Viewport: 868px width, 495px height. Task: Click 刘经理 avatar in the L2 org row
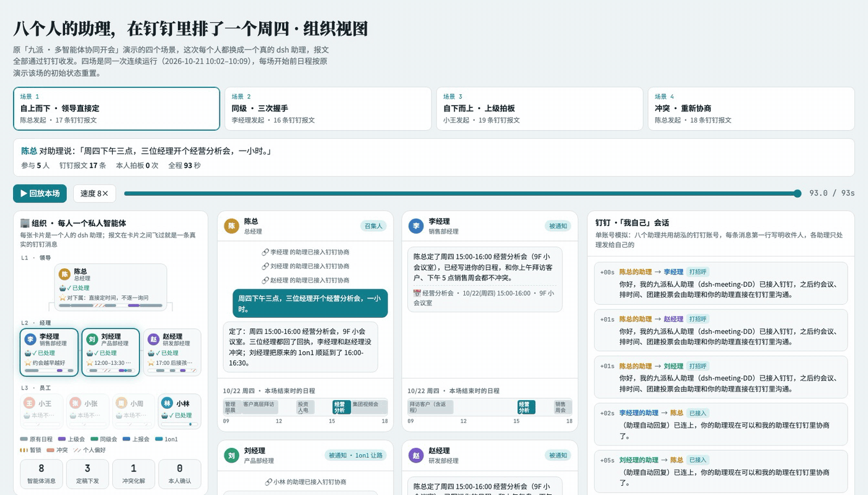[92, 339]
